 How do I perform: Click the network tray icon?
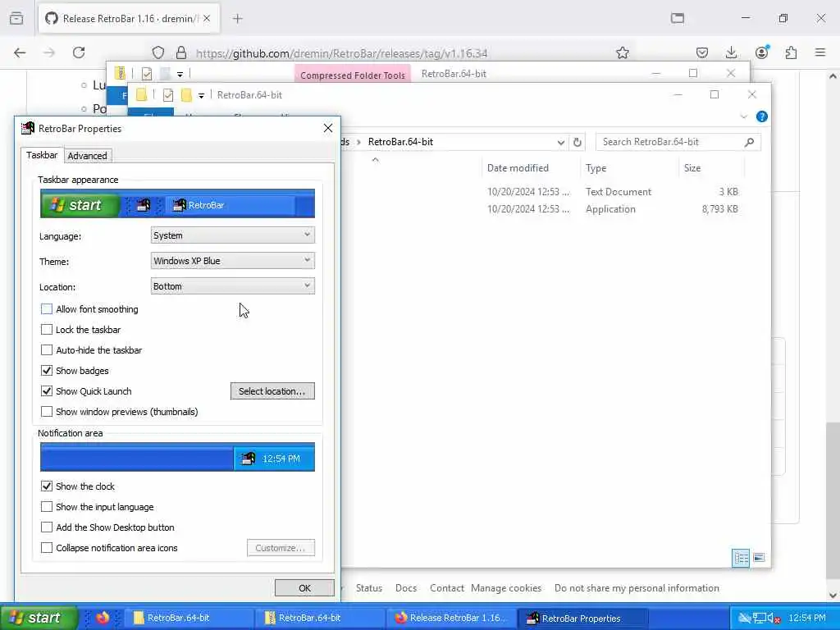pos(759,619)
